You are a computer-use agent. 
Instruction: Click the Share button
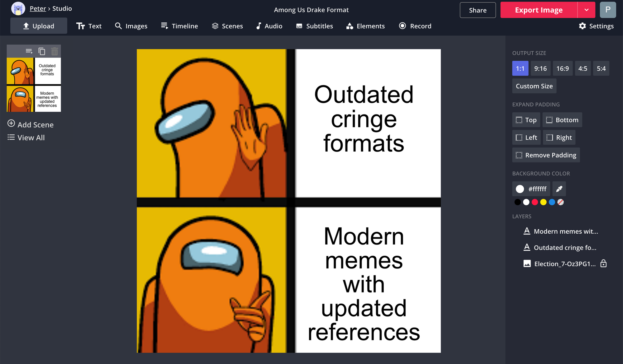coord(478,10)
